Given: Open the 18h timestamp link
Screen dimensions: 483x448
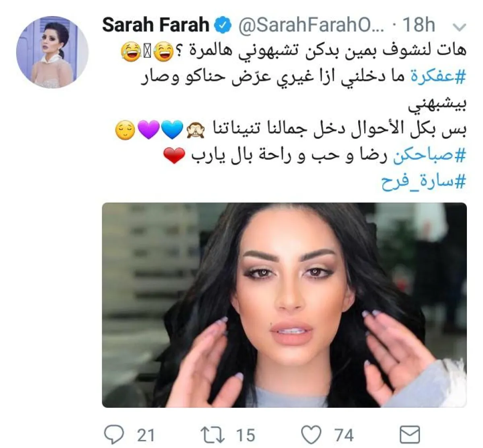Looking at the screenshot, I should pyautogui.click(x=419, y=25).
